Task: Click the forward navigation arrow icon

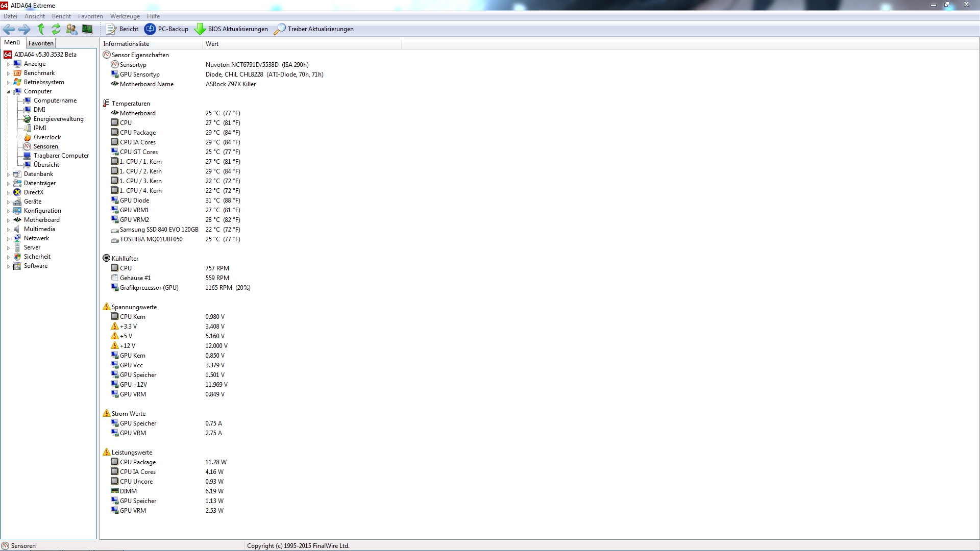Action: [x=24, y=30]
